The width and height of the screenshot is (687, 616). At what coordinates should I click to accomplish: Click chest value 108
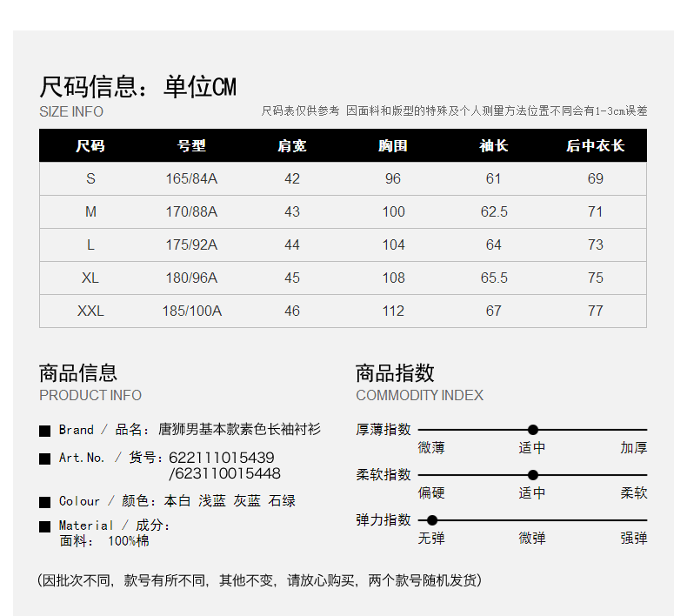click(x=393, y=278)
